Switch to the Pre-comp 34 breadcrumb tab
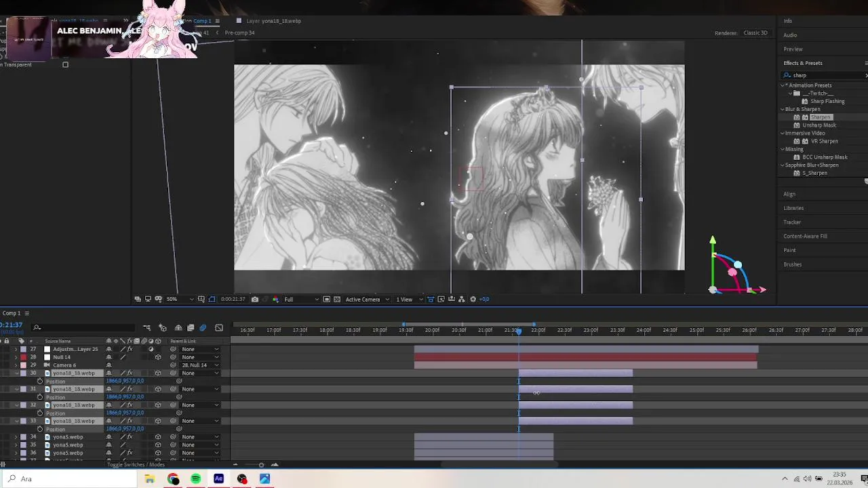 point(239,33)
